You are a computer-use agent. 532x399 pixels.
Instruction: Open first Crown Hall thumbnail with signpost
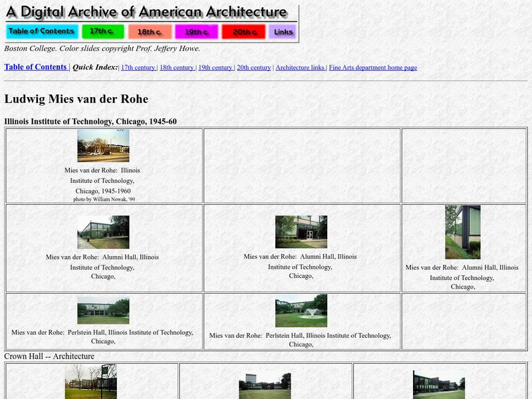click(x=91, y=382)
